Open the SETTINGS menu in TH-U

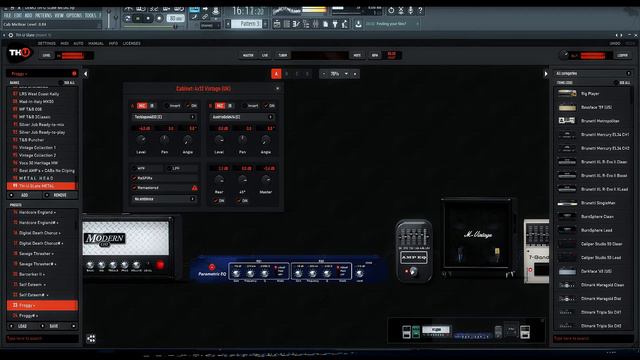click(x=47, y=43)
